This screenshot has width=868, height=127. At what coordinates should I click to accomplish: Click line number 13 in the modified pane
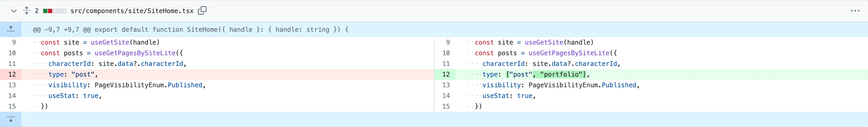446,85
